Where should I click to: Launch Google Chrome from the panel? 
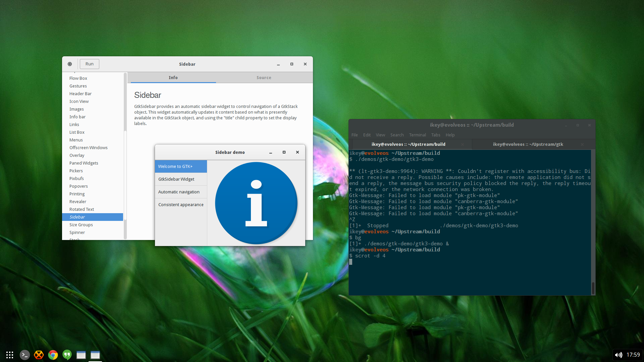tap(53, 355)
